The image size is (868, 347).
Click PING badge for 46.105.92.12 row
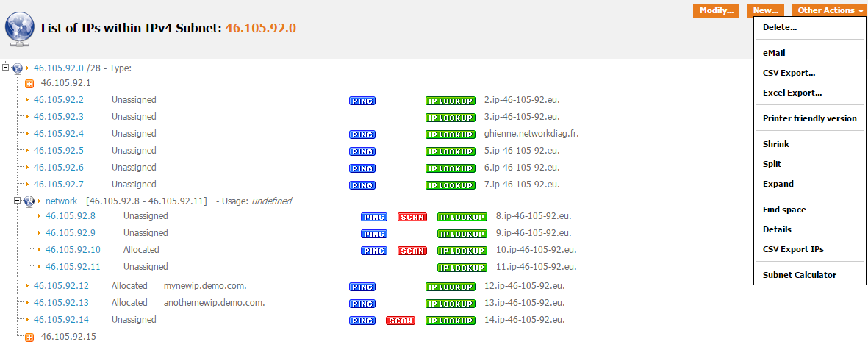pyautogui.click(x=362, y=287)
